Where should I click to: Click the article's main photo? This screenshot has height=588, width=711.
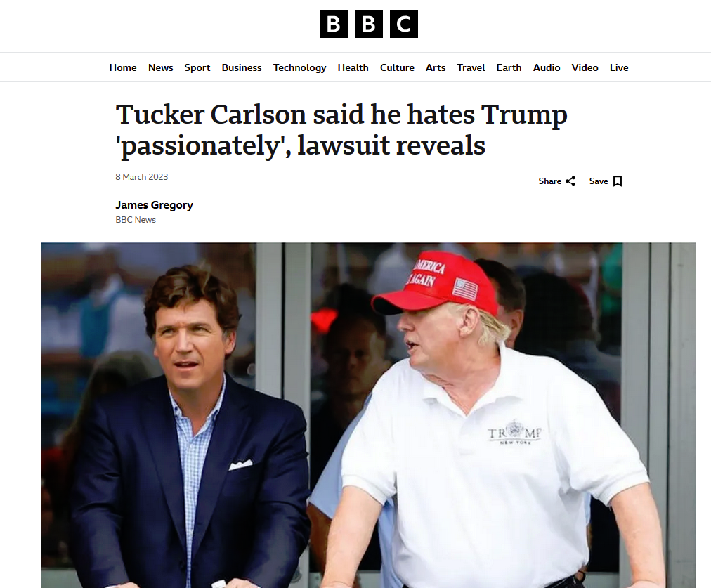click(x=369, y=415)
